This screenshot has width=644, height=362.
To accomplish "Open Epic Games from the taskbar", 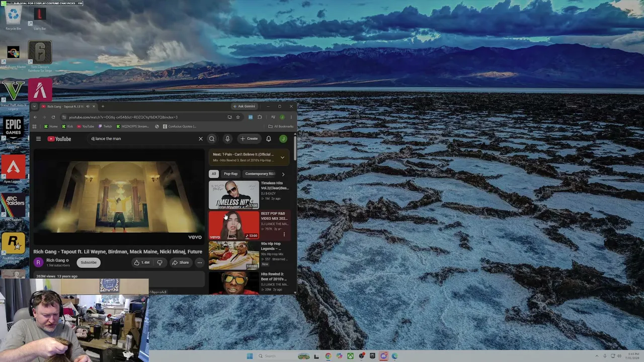I will [x=372, y=356].
